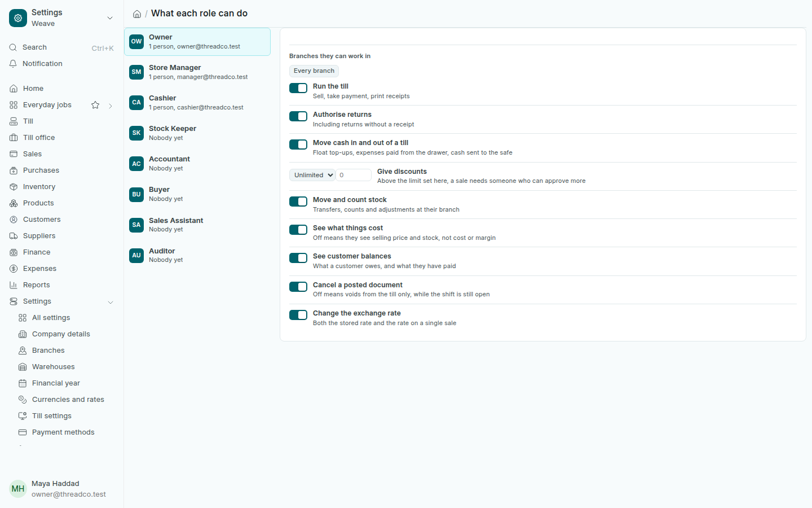The height and width of the screenshot is (508, 812).
Task: Toggle Cancel a posted document switch
Action: pos(298,287)
